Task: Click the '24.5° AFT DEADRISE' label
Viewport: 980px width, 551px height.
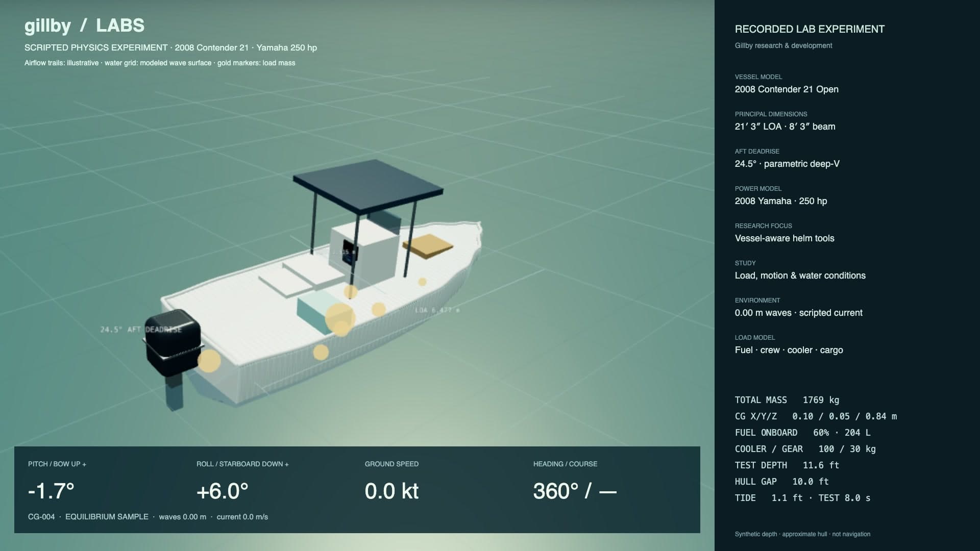Action: click(x=141, y=330)
